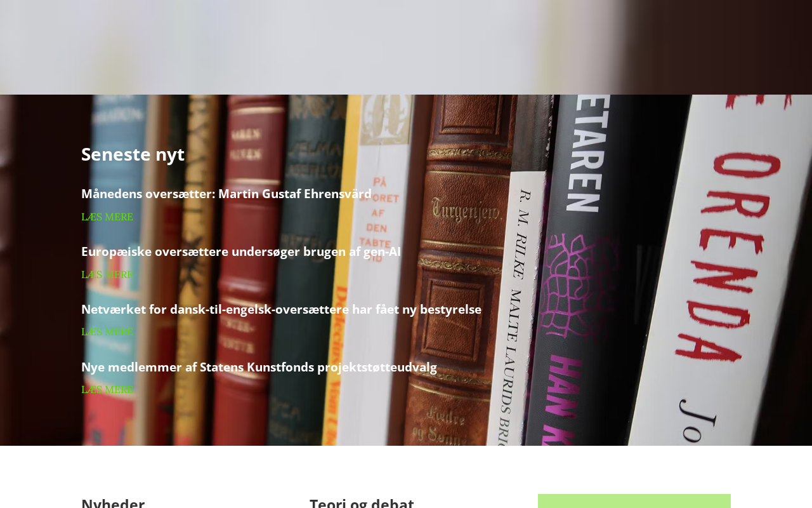The height and width of the screenshot is (508, 812).
Task: Click the light green sidebar box
Action: coord(634,501)
